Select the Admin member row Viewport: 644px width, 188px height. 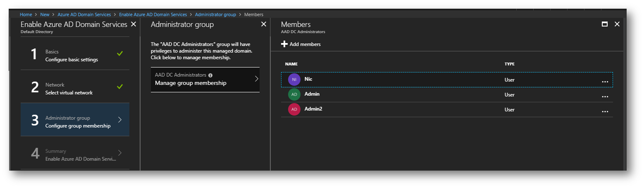pos(447,95)
